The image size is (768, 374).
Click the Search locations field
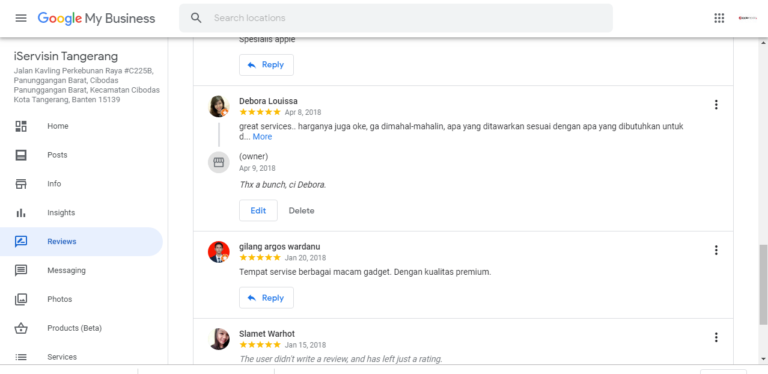pos(396,18)
